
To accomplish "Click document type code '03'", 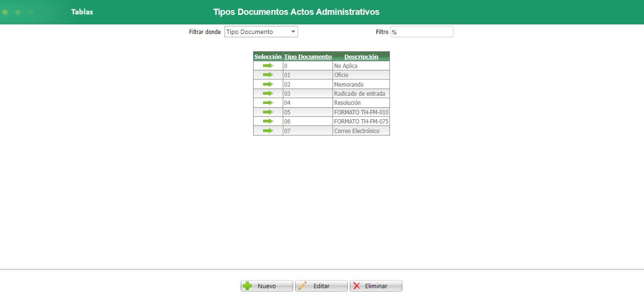I will point(287,94).
